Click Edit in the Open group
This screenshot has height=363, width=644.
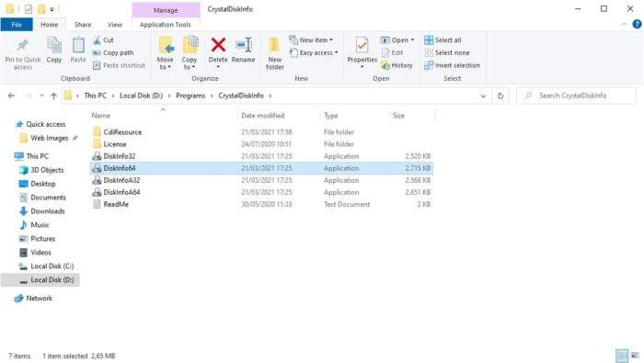393,53
